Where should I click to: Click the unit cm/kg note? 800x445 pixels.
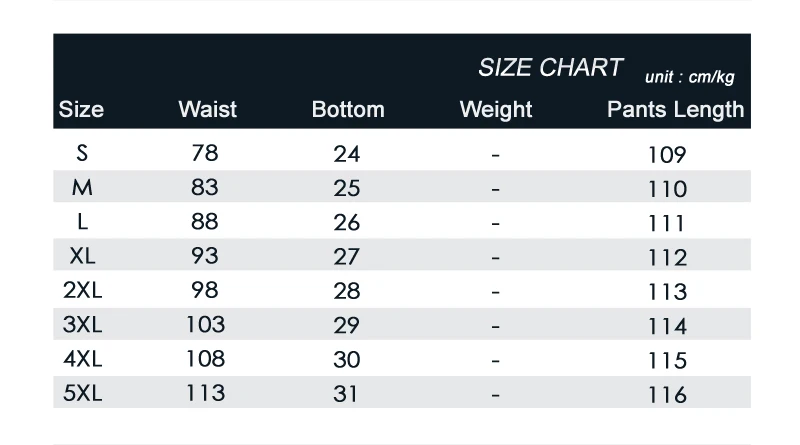coord(690,77)
